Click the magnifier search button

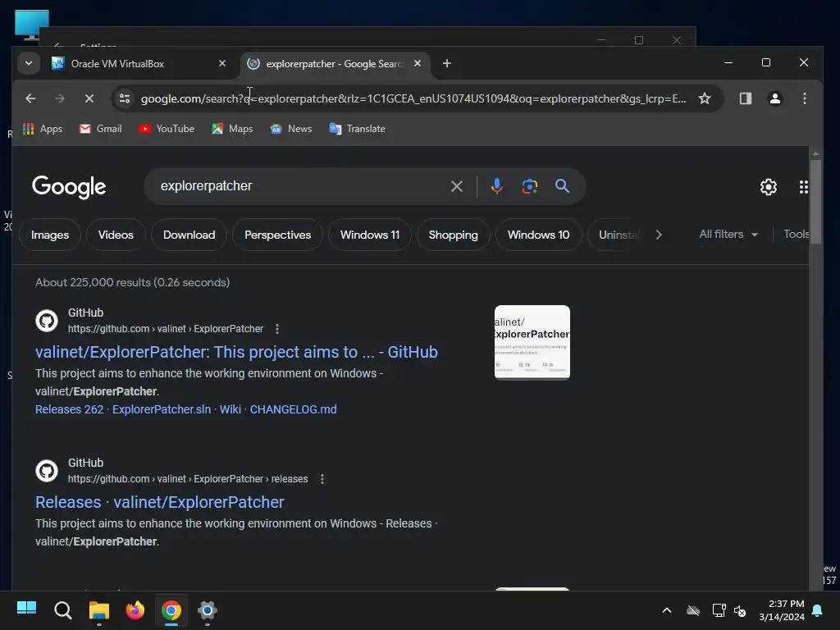coord(562,186)
